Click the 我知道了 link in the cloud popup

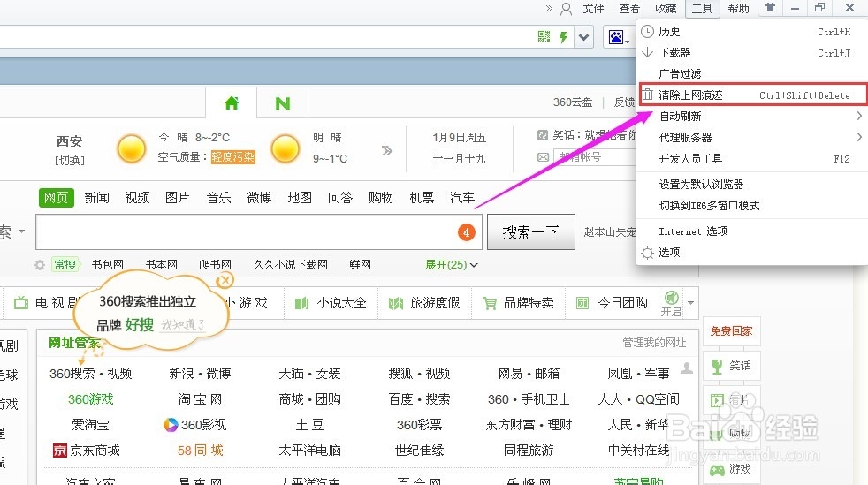pyautogui.click(x=183, y=324)
